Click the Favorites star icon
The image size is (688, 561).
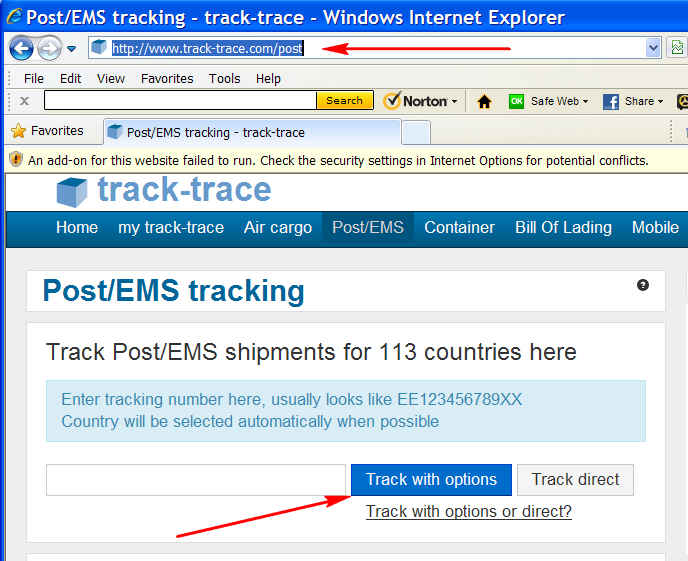coord(18,131)
